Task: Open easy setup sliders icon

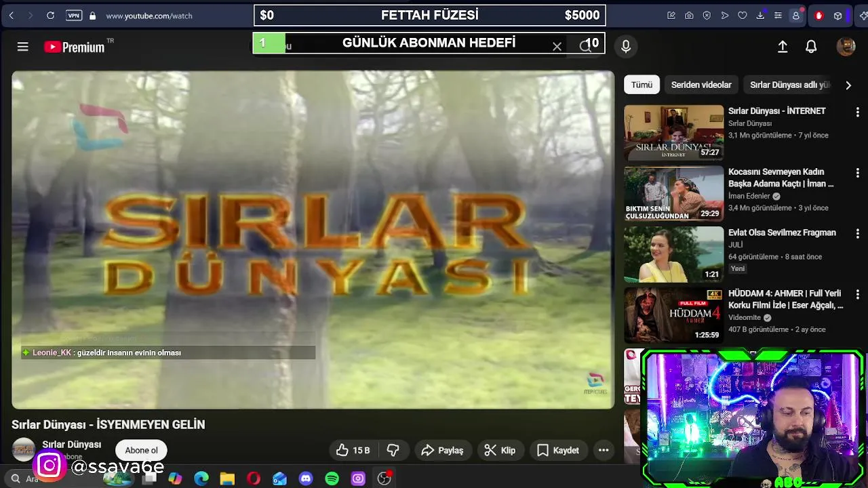Action: click(x=778, y=16)
